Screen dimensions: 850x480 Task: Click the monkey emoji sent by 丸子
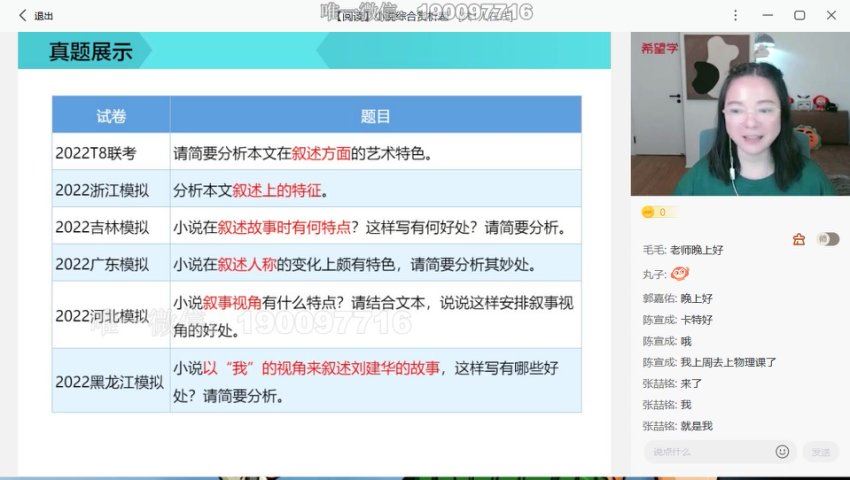pos(679,273)
